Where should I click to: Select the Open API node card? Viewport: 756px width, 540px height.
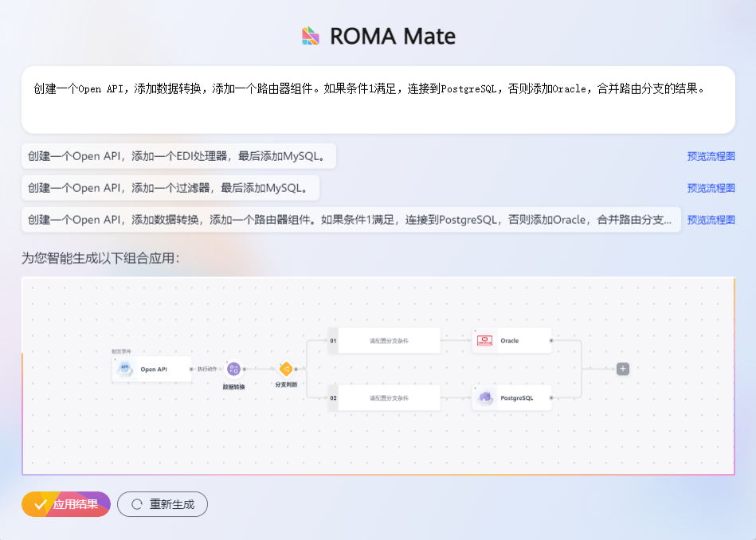pos(151,369)
